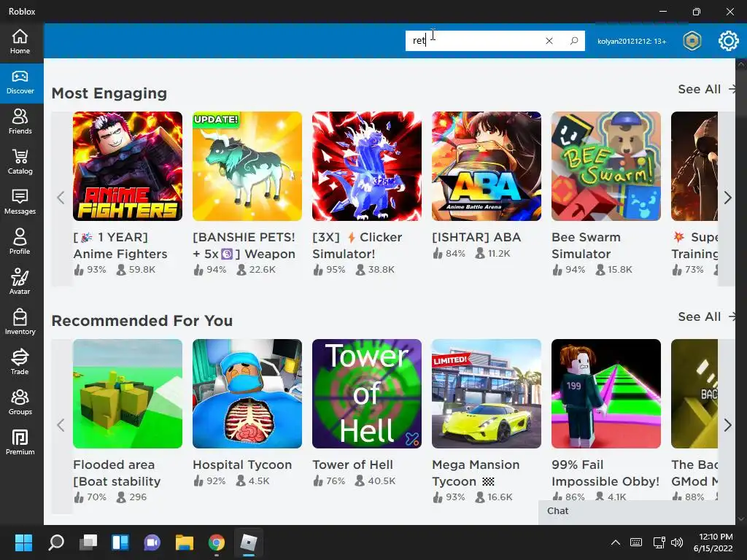Click the [ISHTAR] ABA title text

coord(476,237)
